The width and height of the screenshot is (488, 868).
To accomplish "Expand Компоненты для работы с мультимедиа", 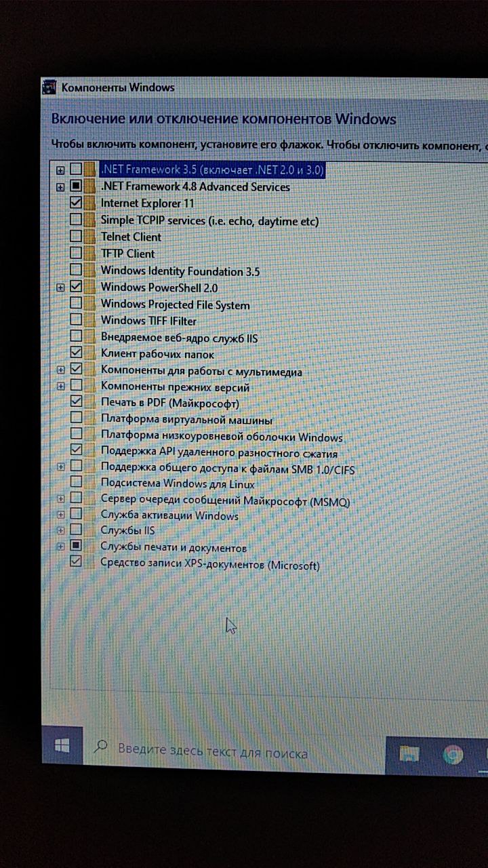I will click(x=60, y=370).
